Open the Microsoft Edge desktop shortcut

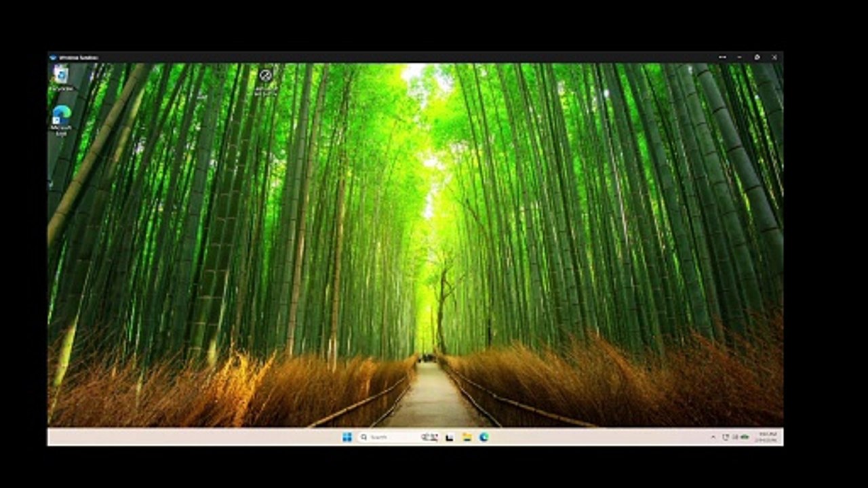(x=61, y=120)
